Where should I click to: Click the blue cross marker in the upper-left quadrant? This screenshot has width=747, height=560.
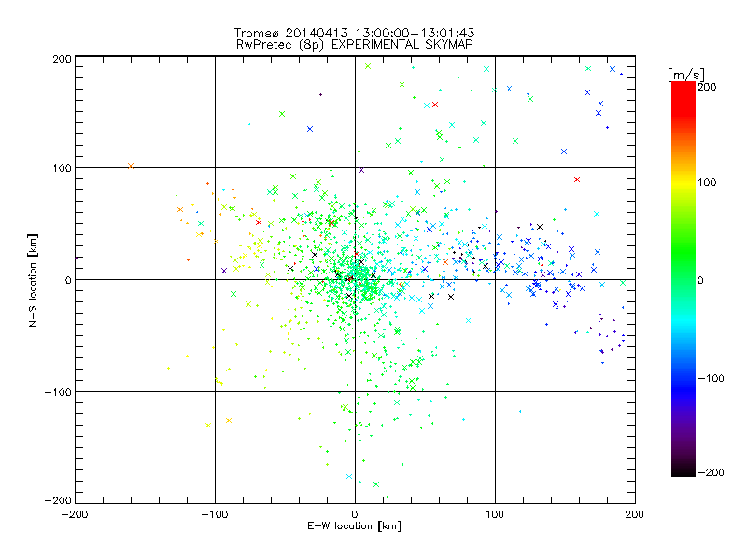(x=310, y=129)
